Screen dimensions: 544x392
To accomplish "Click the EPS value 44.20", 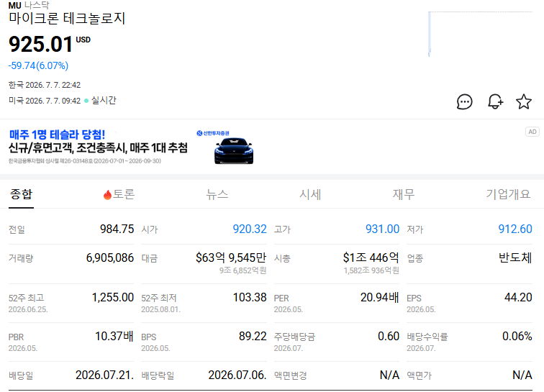I will (x=518, y=297).
